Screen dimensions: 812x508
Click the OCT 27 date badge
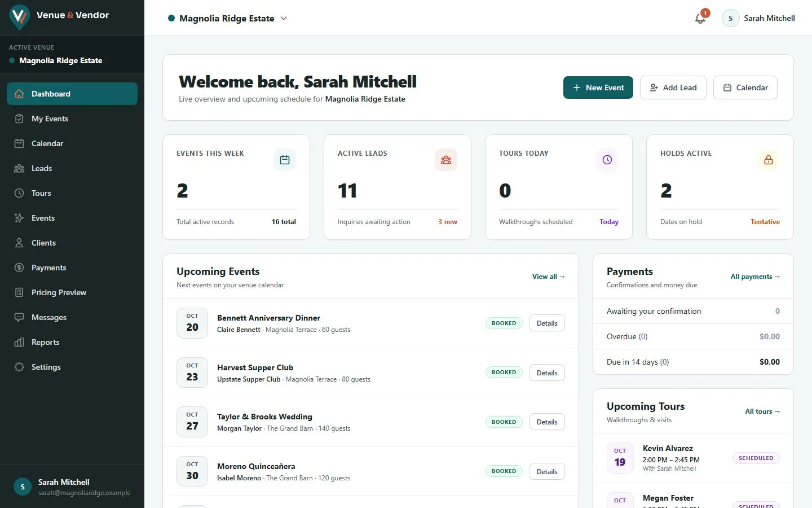(x=192, y=422)
